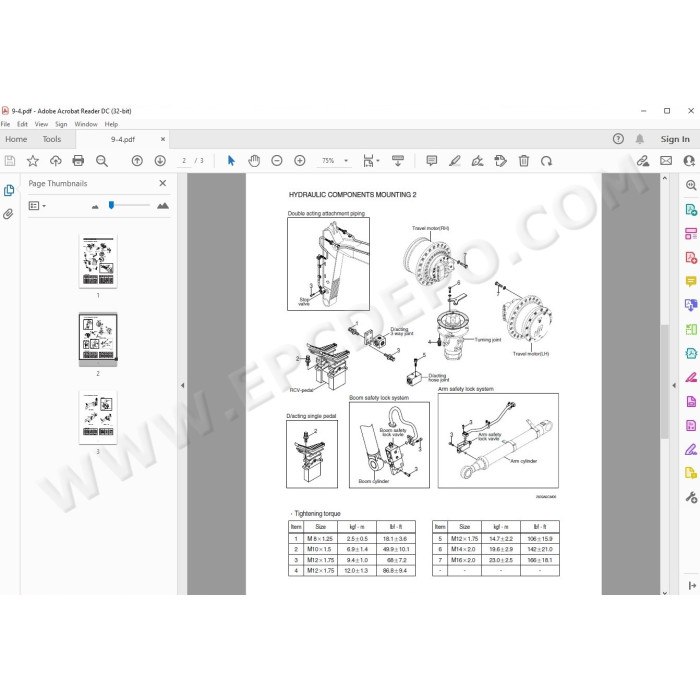This screenshot has width=700, height=700.
Task: Open the find text magnifier
Action: tap(102, 161)
